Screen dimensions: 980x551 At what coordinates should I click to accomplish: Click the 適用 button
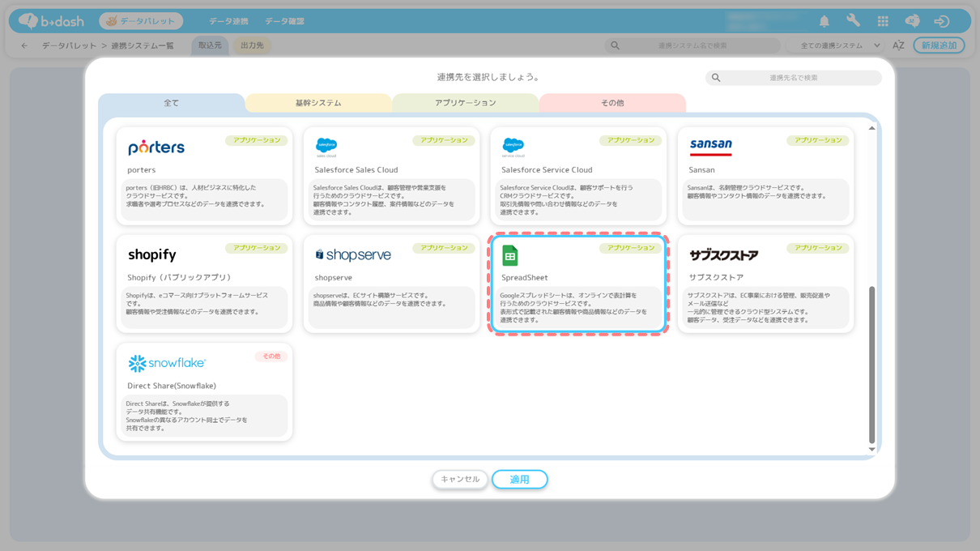(519, 479)
